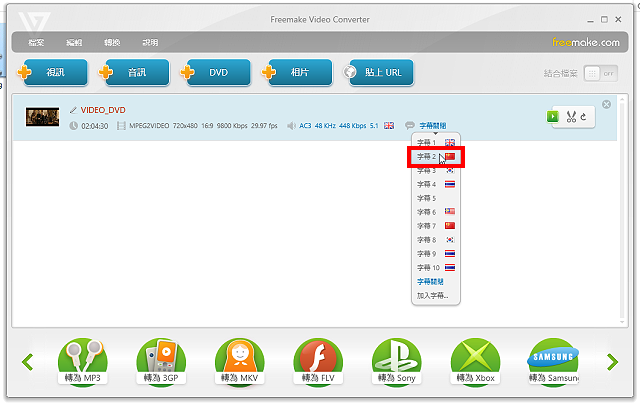
Task: Open the scissors cut editor
Action: coord(571,117)
